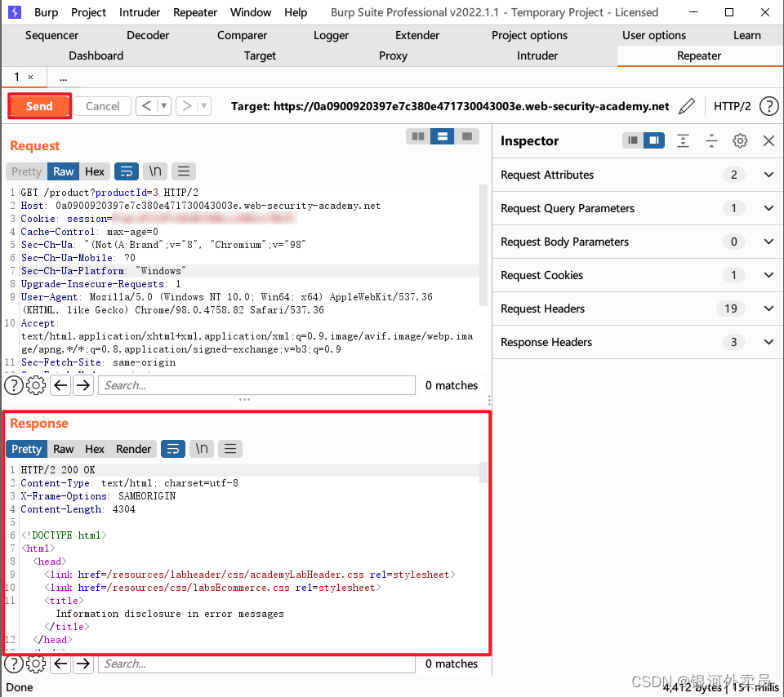Open the Dashboard tab
This screenshot has height=697, width=784.
coord(96,56)
